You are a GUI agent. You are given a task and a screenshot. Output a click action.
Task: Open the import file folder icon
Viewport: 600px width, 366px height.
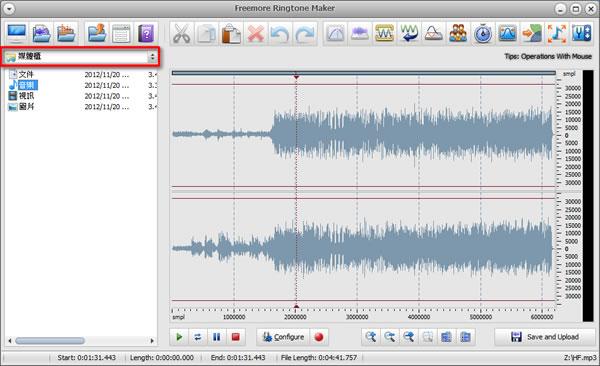(x=41, y=34)
